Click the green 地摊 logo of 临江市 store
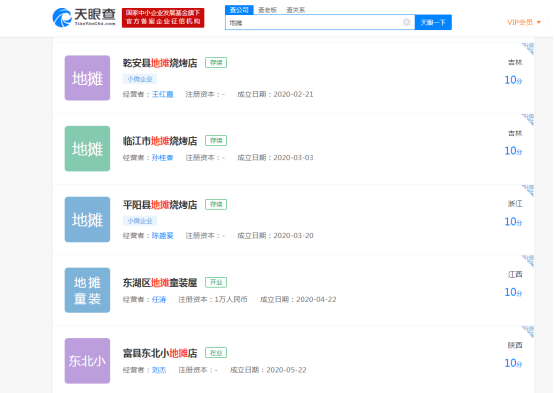The image size is (554, 393). click(x=87, y=148)
